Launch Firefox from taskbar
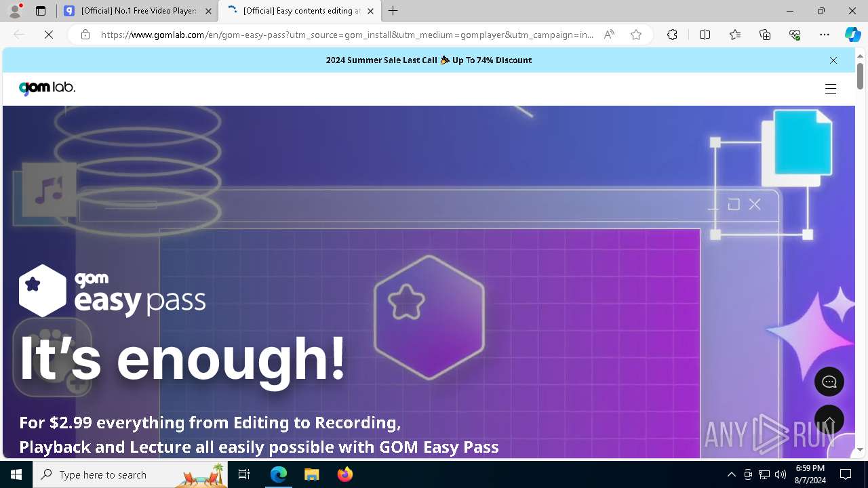This screenshot has width=868, height=488. [x=344, y=474]
